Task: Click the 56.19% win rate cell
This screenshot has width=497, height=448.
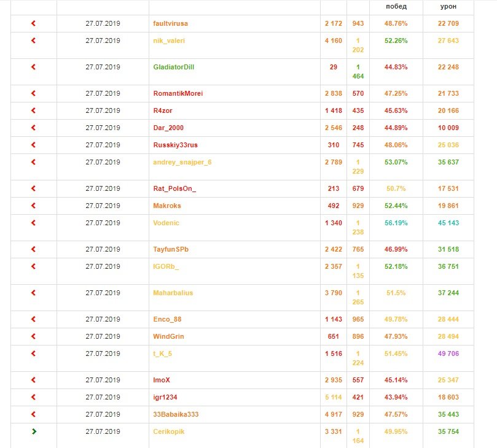Action: (396, 223)
